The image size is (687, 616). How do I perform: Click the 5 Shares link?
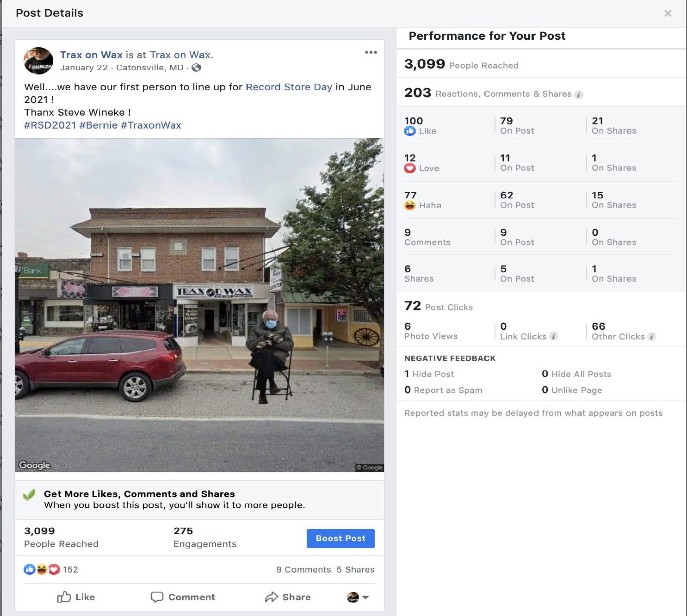point(355,569)
